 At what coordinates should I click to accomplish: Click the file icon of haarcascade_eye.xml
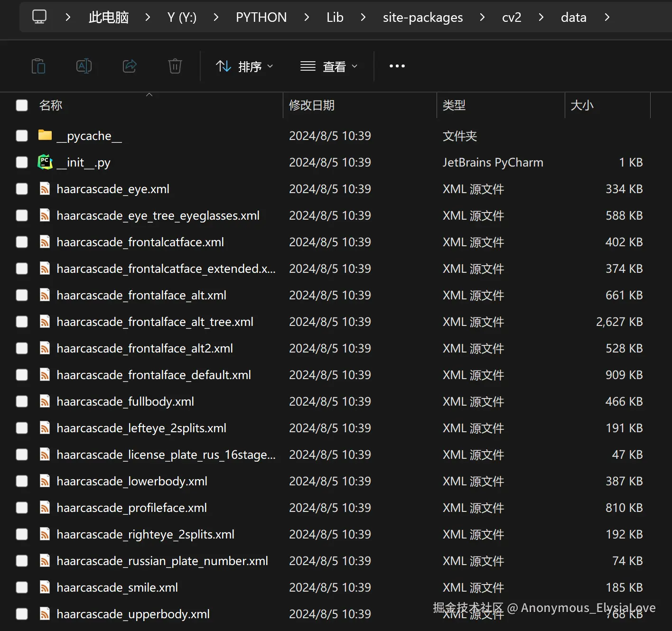[x=45, y=189]
